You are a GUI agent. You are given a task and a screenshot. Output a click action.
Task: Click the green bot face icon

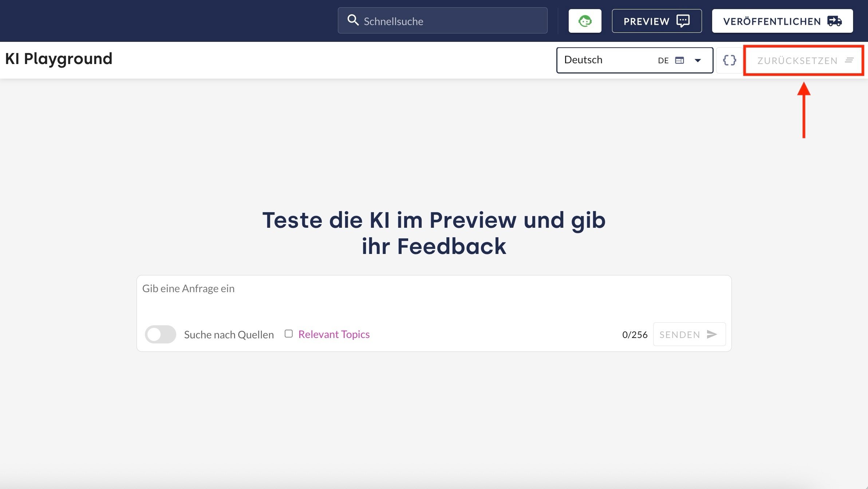point(585,21)
